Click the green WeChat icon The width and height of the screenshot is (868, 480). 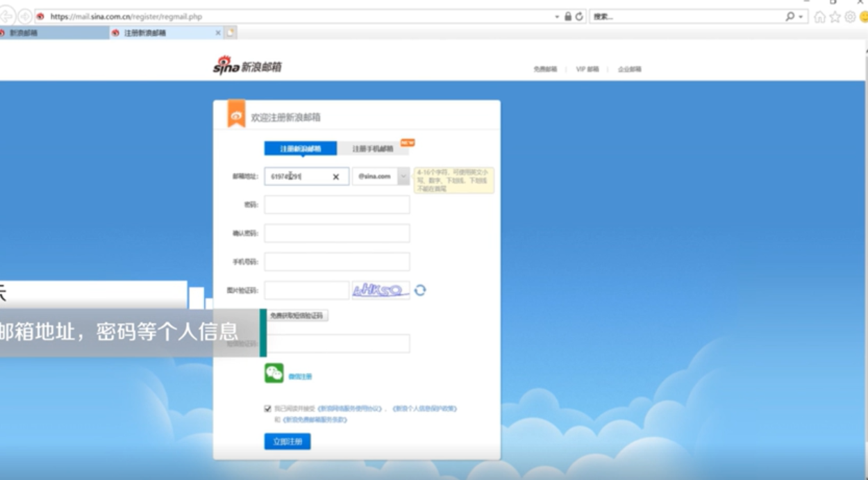click(x=274, y=374)
